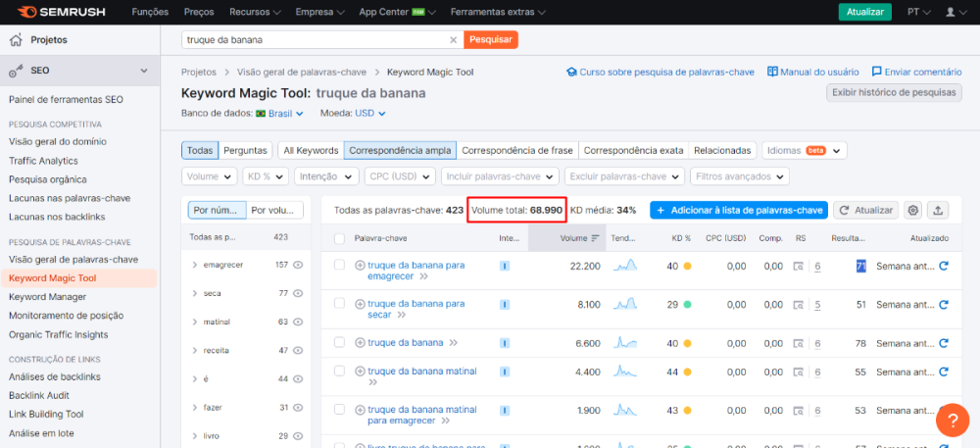Open the user account icon menu
Screen dimensions: 980x448
pyautogui.click(x=955, y=12)
